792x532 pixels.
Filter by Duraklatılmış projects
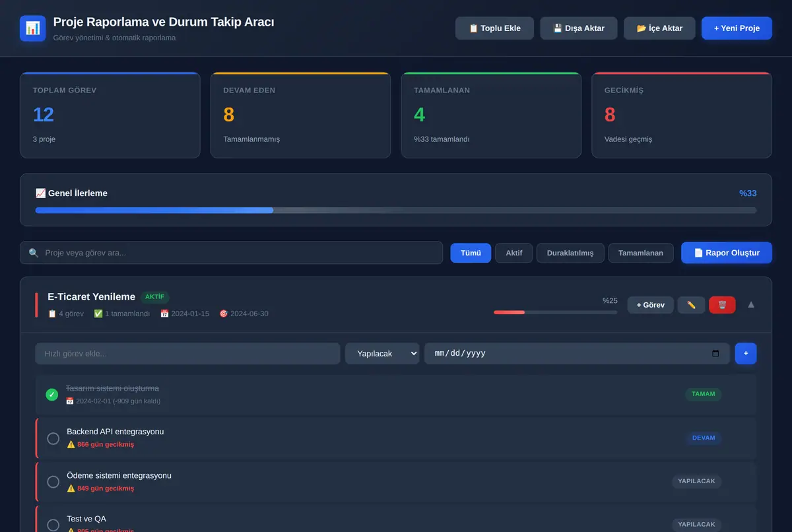570,253
